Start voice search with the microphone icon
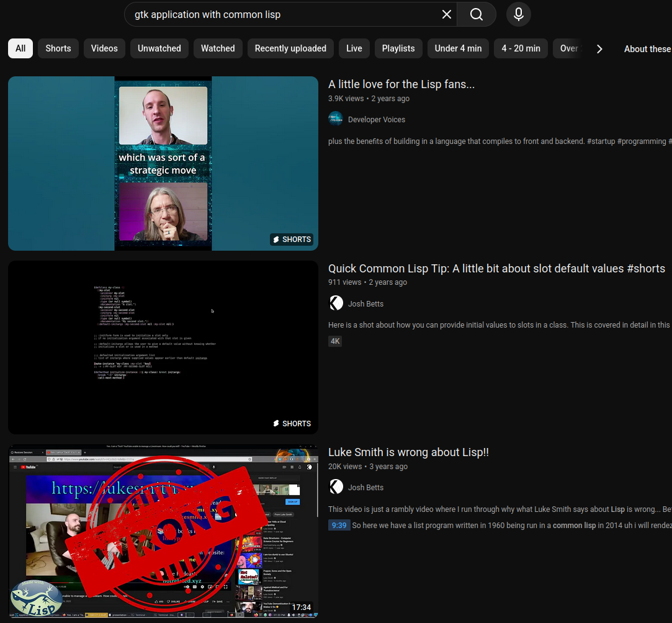Screen dimensions: 672x623 click(x=518, y=14)
